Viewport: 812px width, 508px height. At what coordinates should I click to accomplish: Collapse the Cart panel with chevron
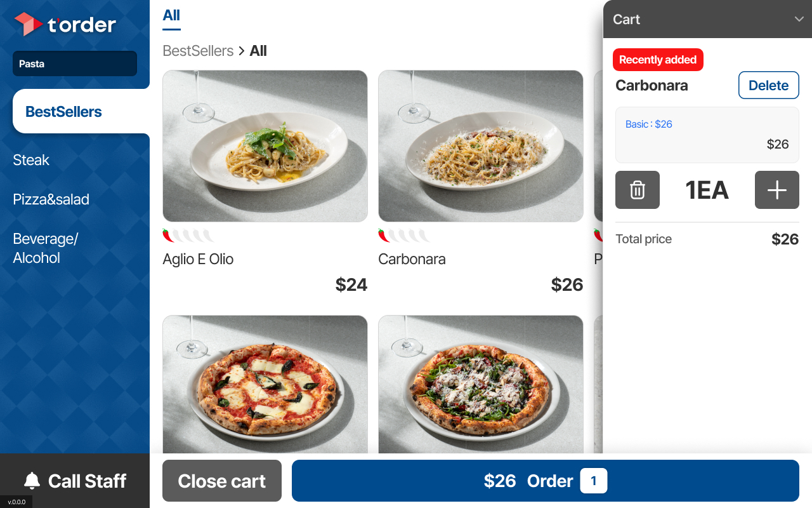click(799, 19)
